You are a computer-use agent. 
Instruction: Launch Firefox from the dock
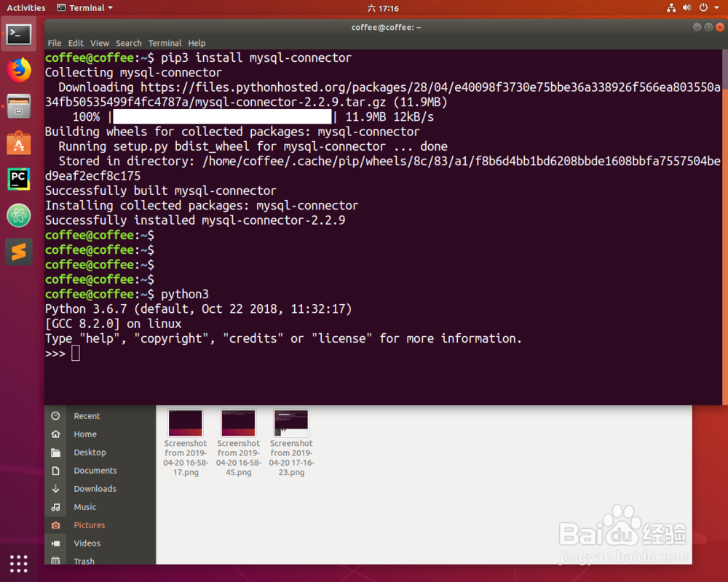19,70
